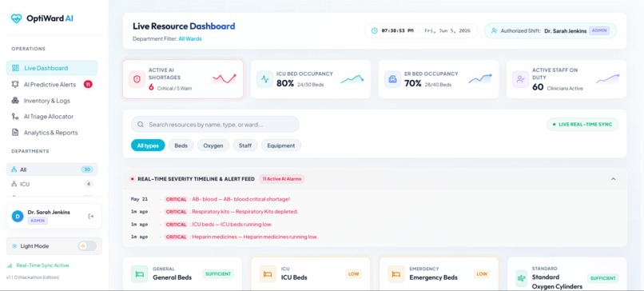Screen dimensions: 644x291
Task: Click the May 21 alert timestamp
Action: pos(139,199)
